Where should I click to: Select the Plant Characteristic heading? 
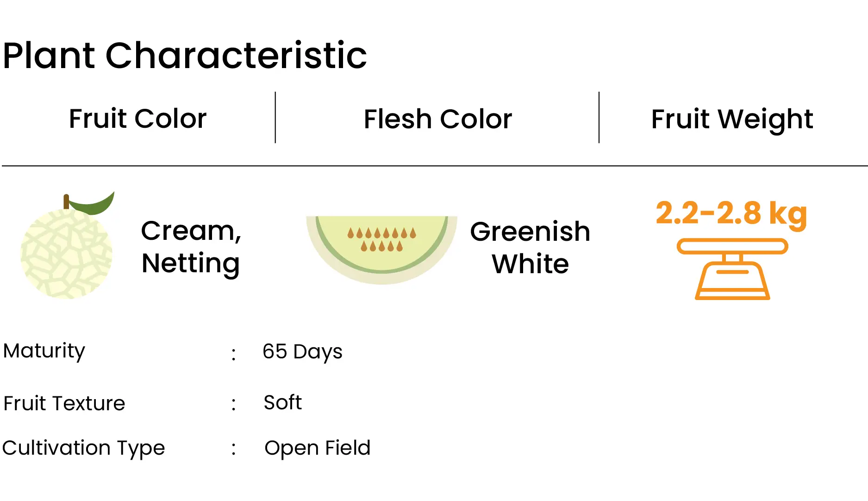point(185,56)
